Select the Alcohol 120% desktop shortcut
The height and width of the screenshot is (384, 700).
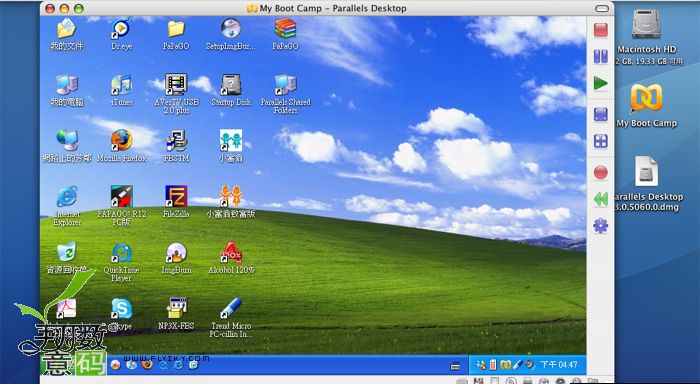[x=231, y=258]
